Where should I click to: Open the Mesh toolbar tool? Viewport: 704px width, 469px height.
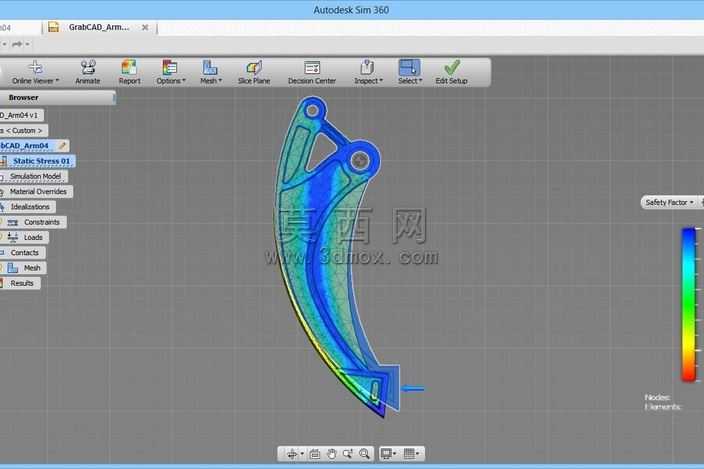pyautogui.click(x=211, y=72)
